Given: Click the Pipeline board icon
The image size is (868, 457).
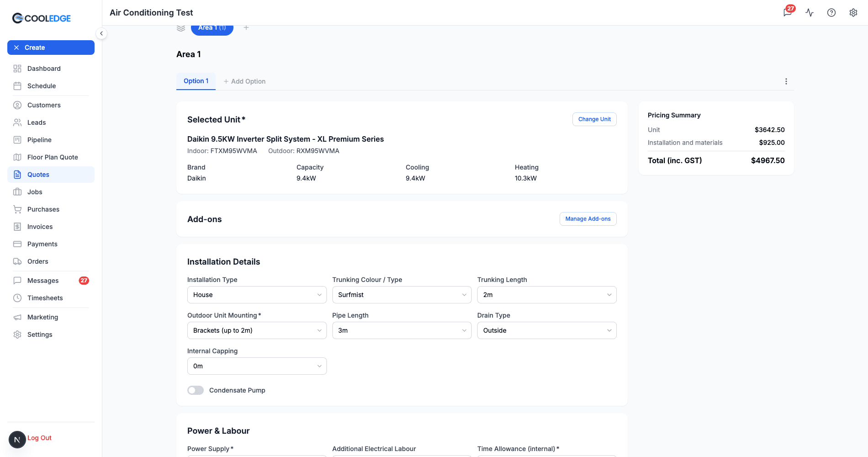Looking at the screenshot, I should pos(17,140).
